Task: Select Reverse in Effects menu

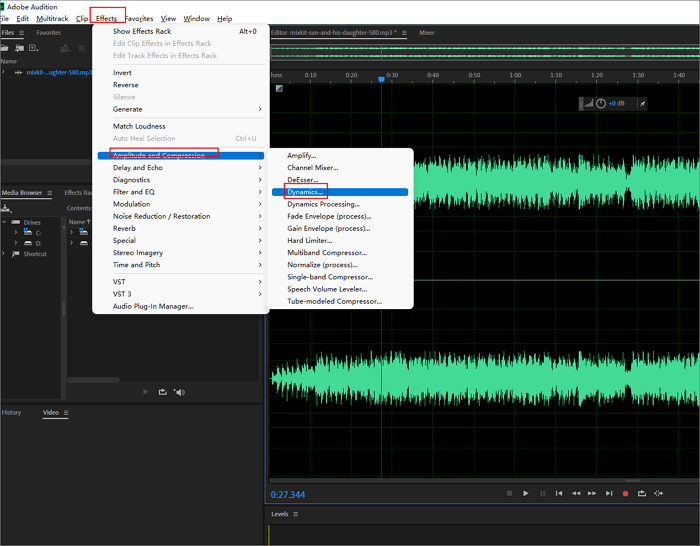Action: [x=180, y=85]
